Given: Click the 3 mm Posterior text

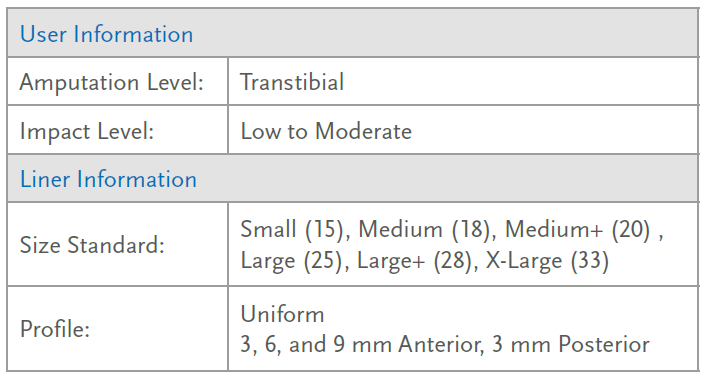Looking at the screenshot, I should [x=571, y=345].
